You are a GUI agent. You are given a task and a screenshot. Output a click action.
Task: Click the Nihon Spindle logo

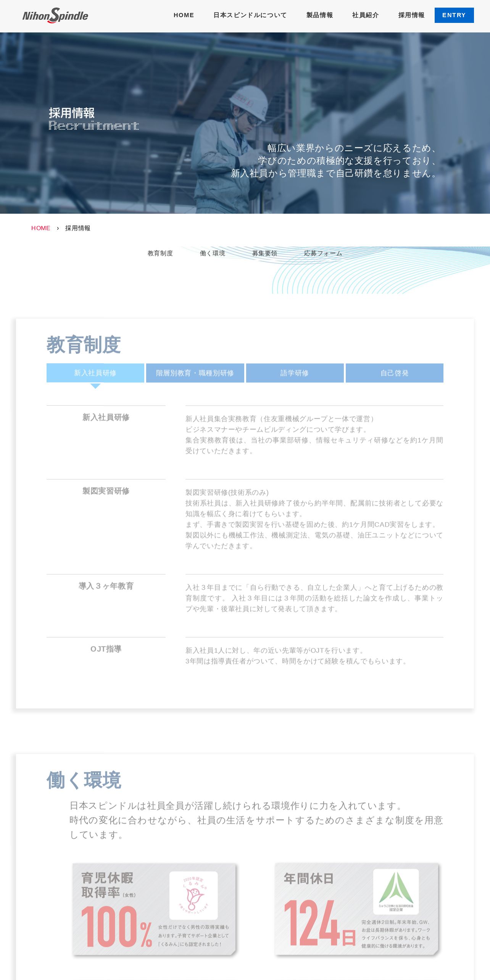pos(55,15)
